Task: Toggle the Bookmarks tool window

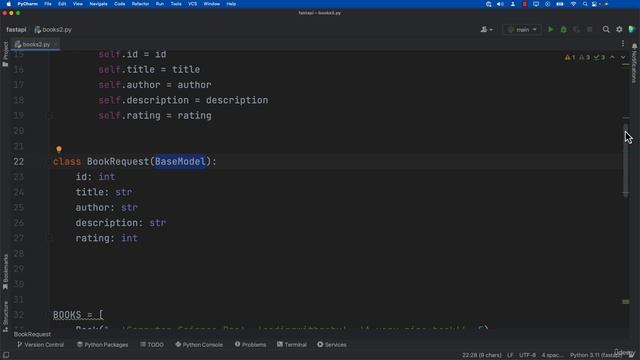Action: coord(5,272)
